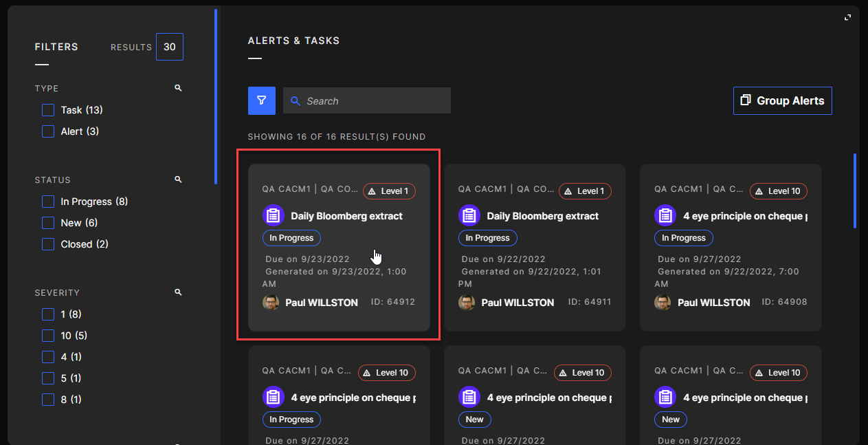Click Level 1 badge on task 64911
Viewport: 868px width, 445px height.
(585, 191)
